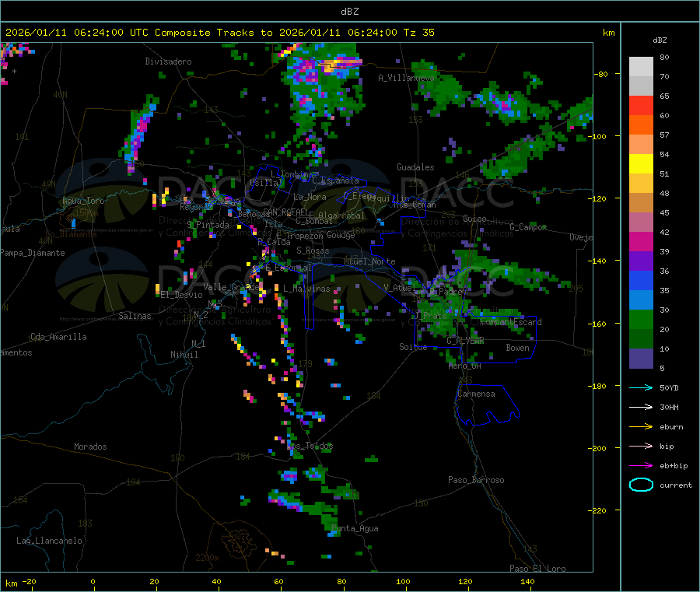Click the 'La_Nora' map label
700x592 pixels.
pyautogui.click(x=310, y=197)
